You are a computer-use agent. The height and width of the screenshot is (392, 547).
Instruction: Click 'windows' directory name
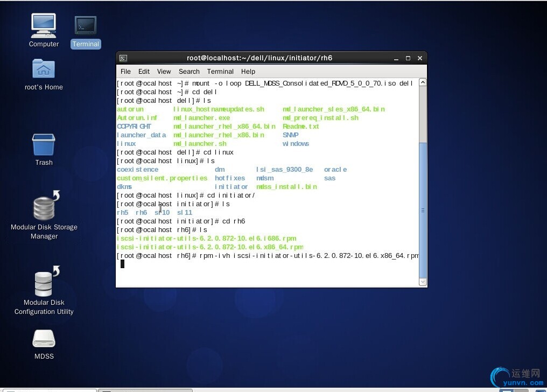(296, 144)
